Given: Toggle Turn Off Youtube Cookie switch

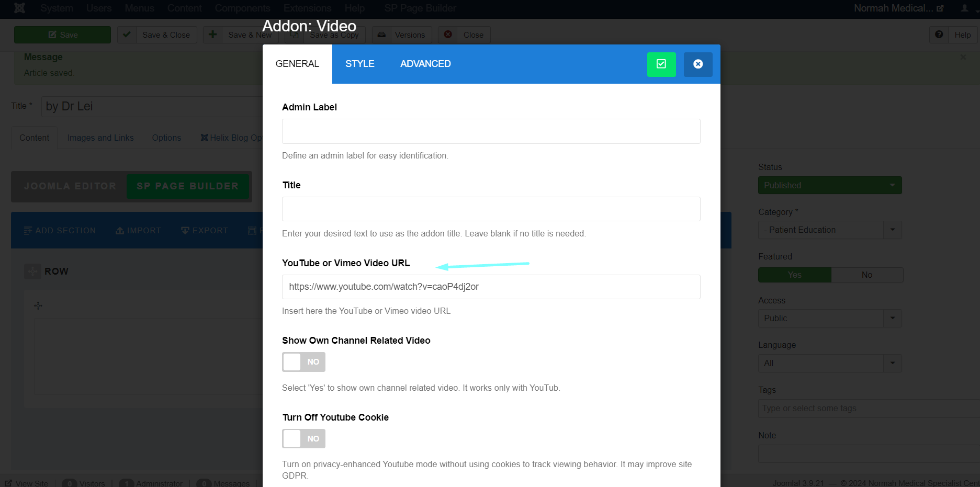Looking at the screenshot, I should 303,439.
